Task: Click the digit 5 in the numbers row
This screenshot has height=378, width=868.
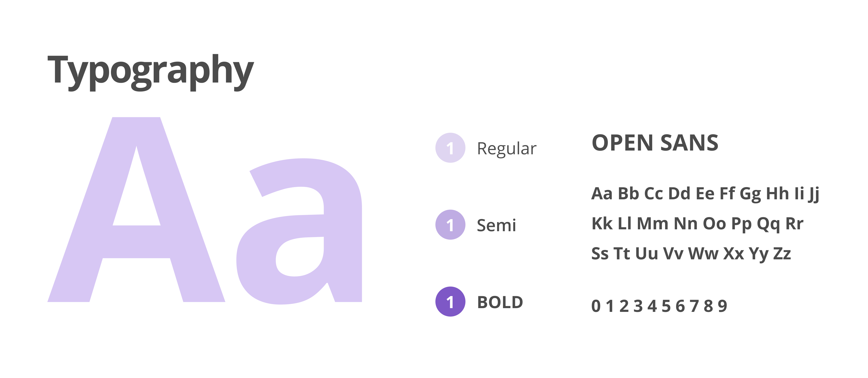Action: pos(666,306)
